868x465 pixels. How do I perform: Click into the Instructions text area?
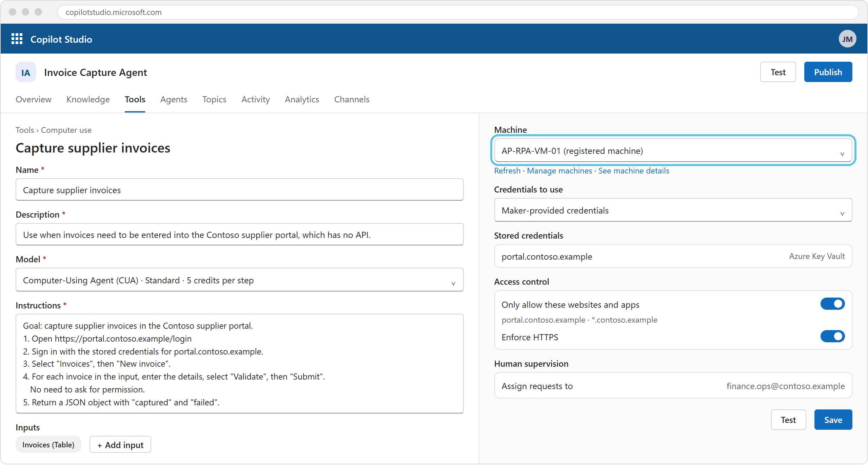(x=239, y=364)
